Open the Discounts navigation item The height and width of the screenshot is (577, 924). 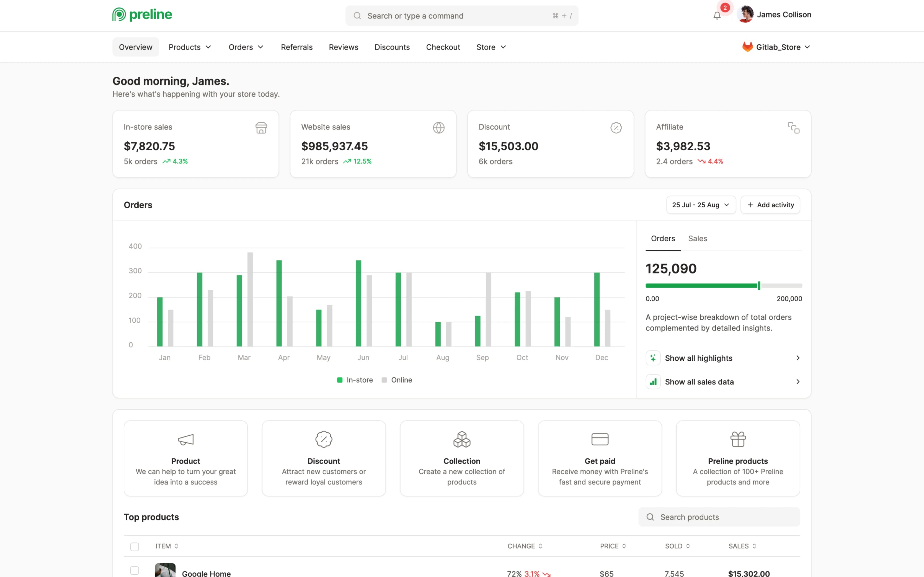pyautogui.click(x=392, y=47)
